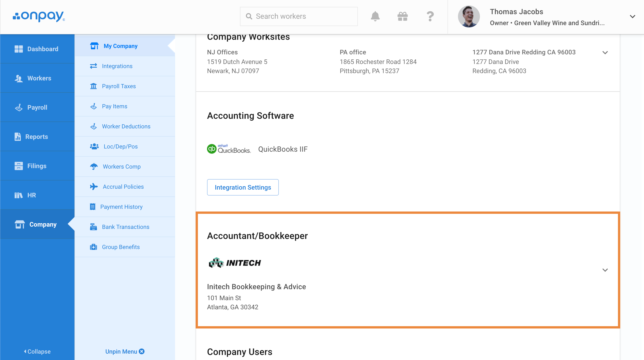This screenshot has width=644, height=360.
Task: Focus the Search workers field
Action: tap(299, 16)
